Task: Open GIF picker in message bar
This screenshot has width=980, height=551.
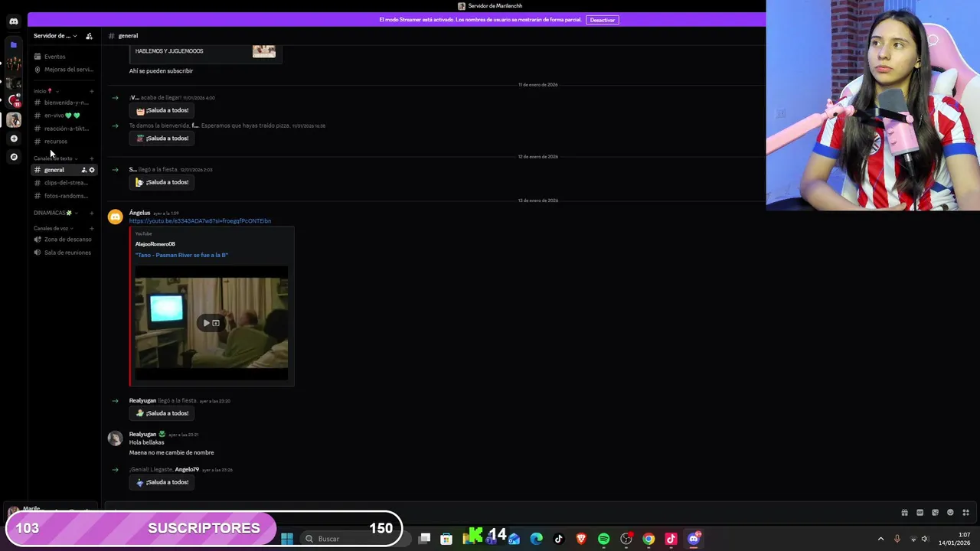Action: point(920,513)
